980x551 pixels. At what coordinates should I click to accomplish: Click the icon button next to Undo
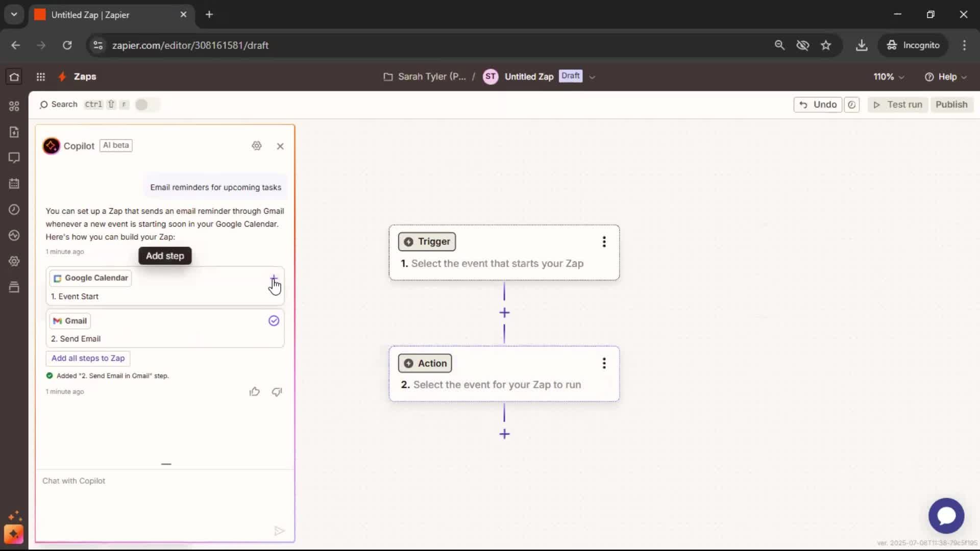pos(852,105)
